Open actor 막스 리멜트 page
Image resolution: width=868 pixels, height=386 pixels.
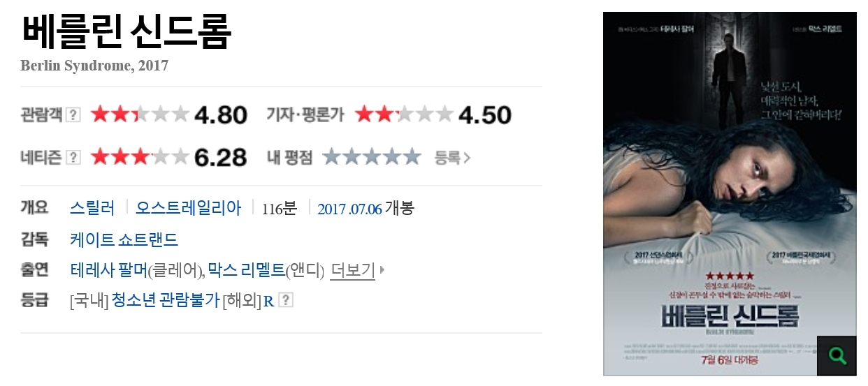point(246,269)
